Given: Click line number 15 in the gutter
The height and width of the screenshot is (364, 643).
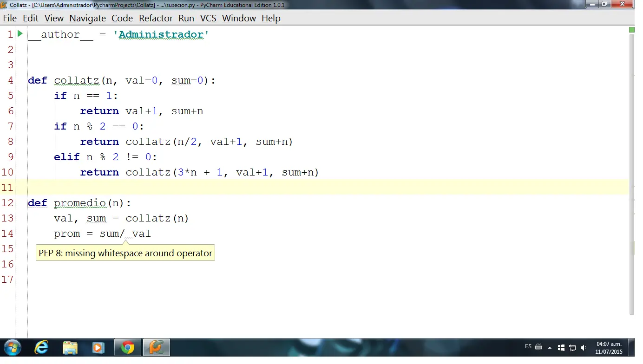Looking at the screenshot, I should (7, 249).
